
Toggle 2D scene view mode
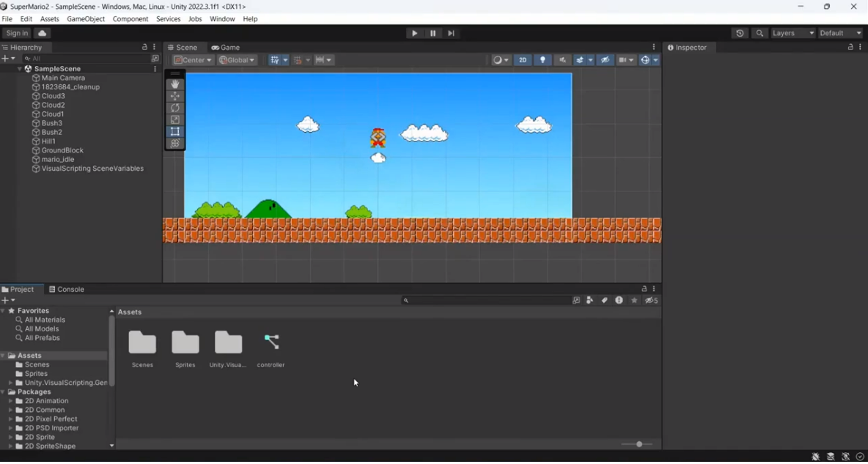click(523, 60)
